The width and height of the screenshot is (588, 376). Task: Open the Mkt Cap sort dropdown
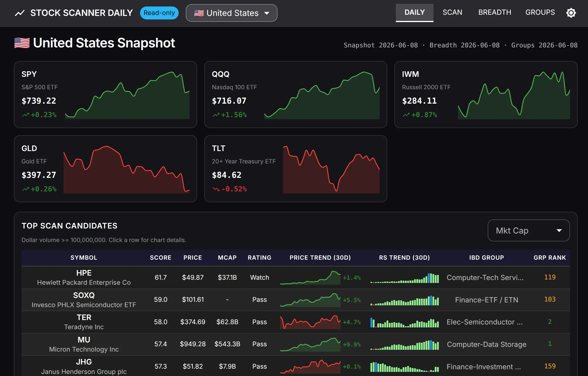click(x=529, y=231)
